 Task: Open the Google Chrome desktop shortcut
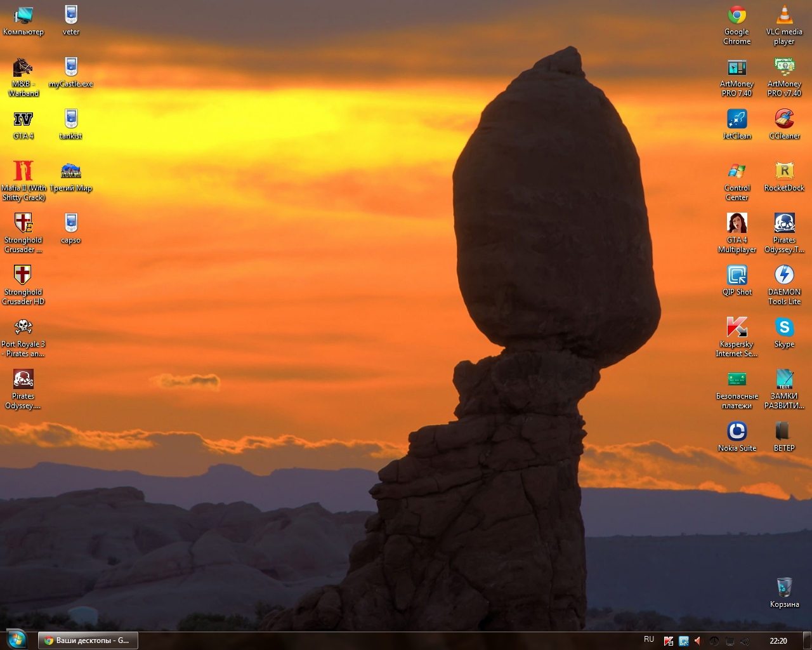click(737, 15)
